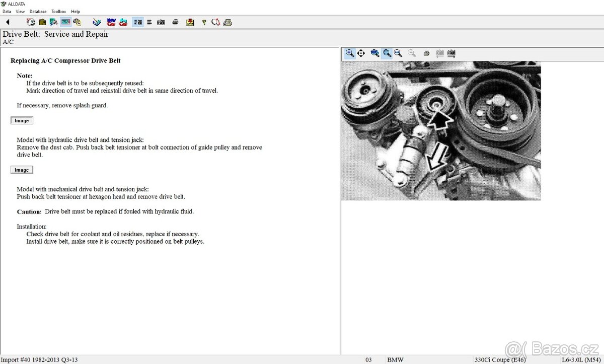Select the fit-width magnifier tool

pos(398,53)
